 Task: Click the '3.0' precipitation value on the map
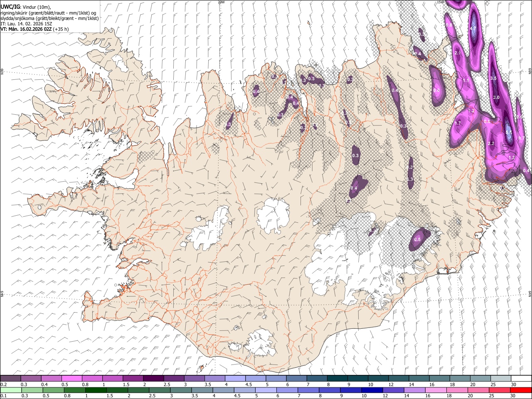pyautogui.click(x=496, y=97)
